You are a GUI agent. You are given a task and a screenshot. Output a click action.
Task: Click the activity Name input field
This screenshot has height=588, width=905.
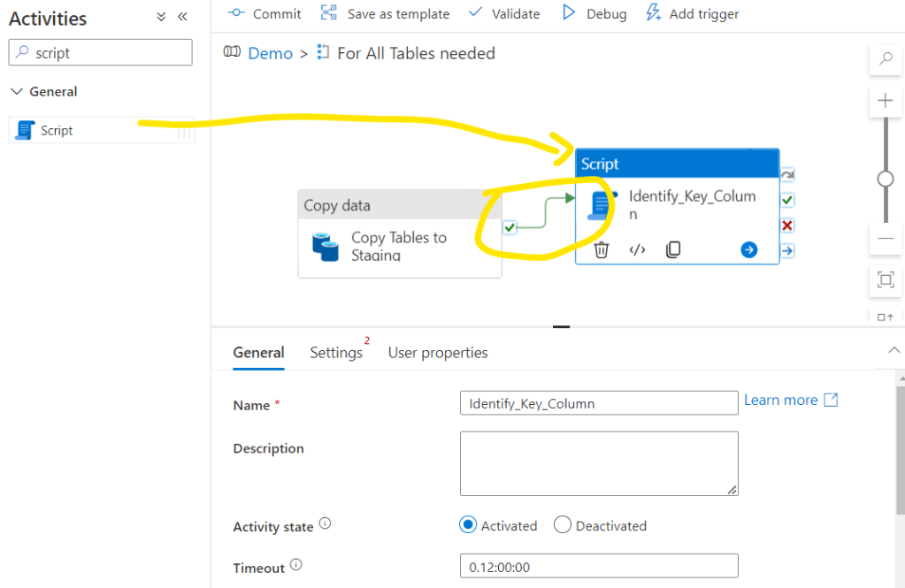click(x=599, y=403)
